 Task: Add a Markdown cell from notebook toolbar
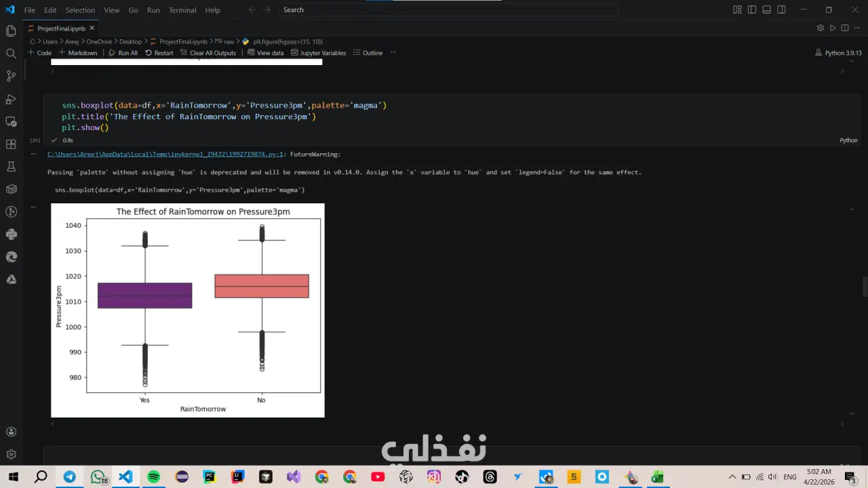pos(78,53)
